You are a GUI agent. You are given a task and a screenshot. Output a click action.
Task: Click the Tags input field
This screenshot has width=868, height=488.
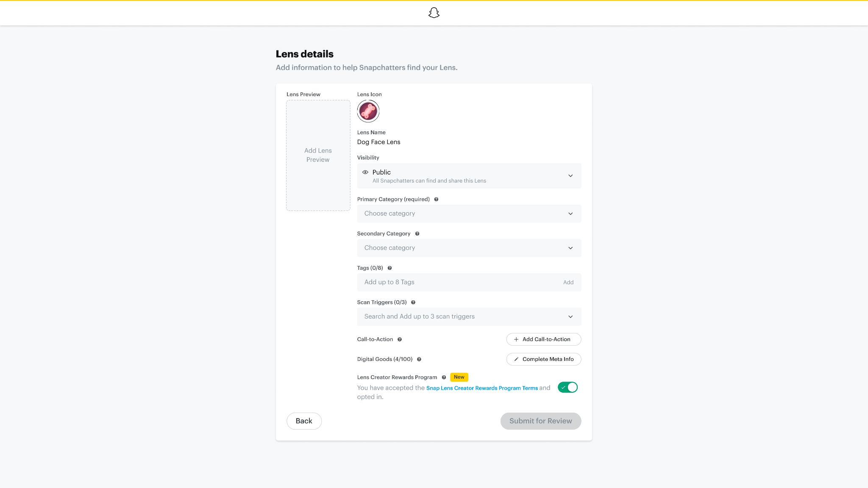point(458,283)
